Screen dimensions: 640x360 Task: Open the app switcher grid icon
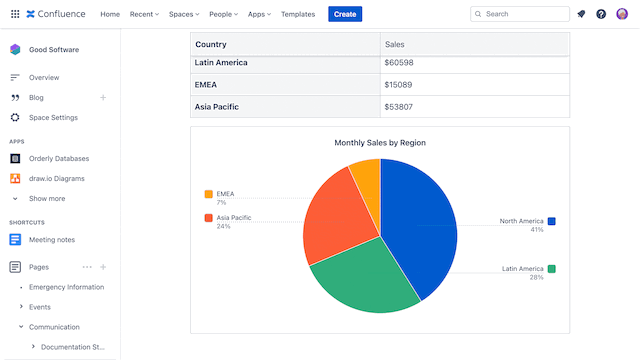pos(15,14)
